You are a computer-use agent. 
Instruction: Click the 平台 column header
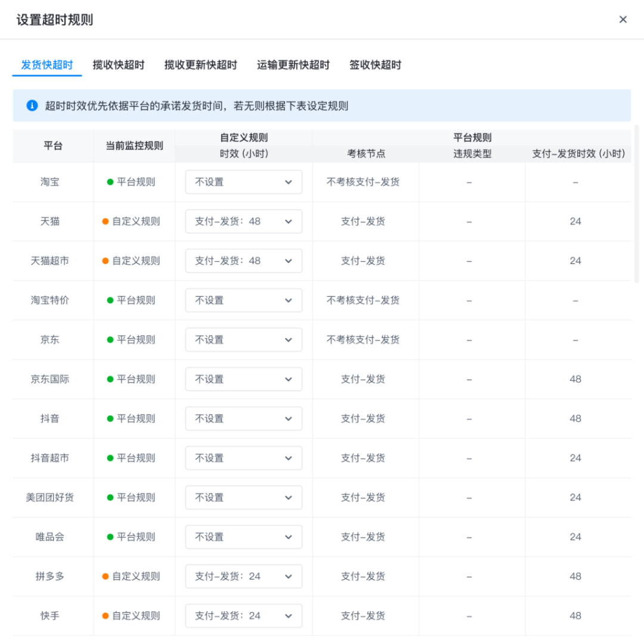coord(53,146)
